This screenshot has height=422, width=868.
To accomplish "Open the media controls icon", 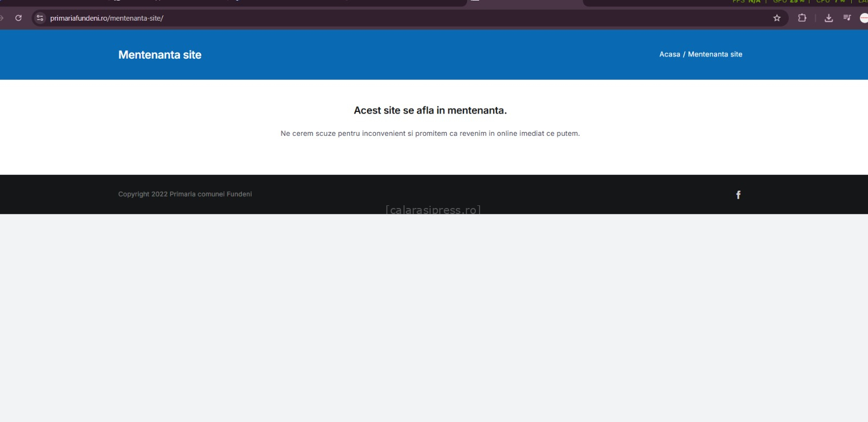I will [847, 18].
